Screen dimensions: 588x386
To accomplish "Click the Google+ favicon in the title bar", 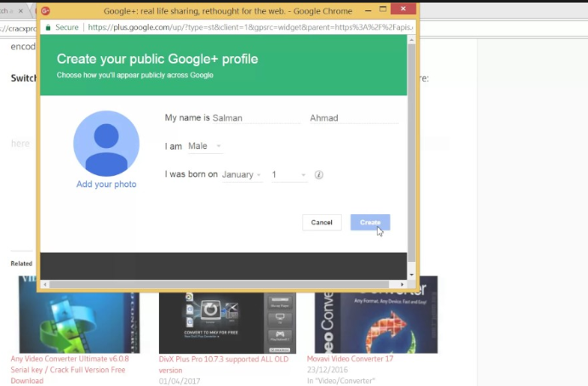I will [48, 11].
